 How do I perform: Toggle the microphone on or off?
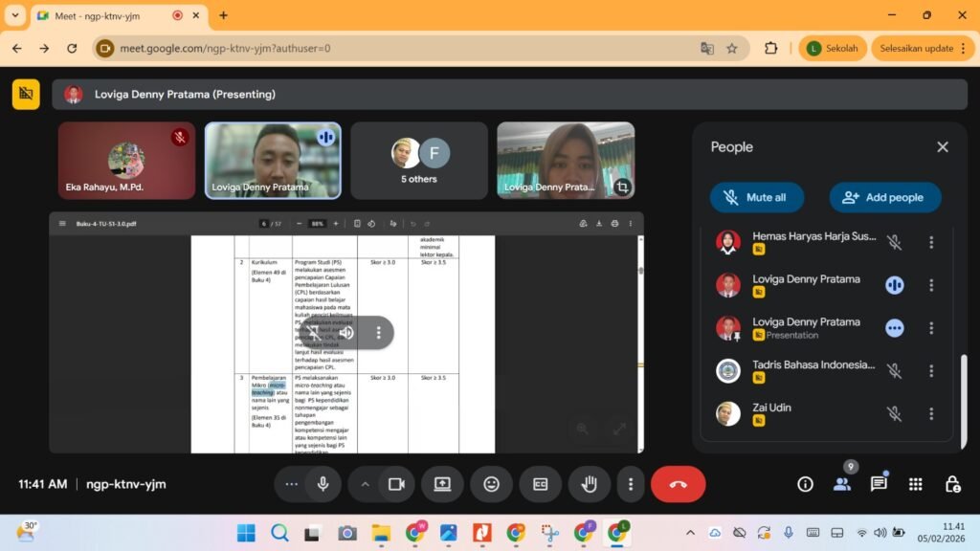(323, 484)
